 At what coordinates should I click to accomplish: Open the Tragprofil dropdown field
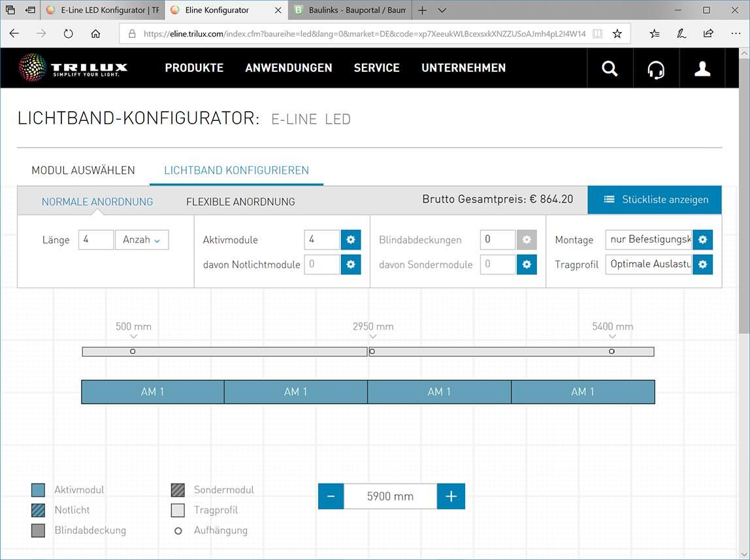pos(649,265)
